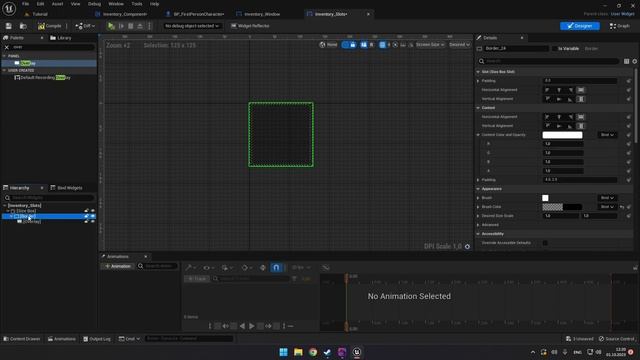Collapse the USER CREATED palette category

[4, 70]
